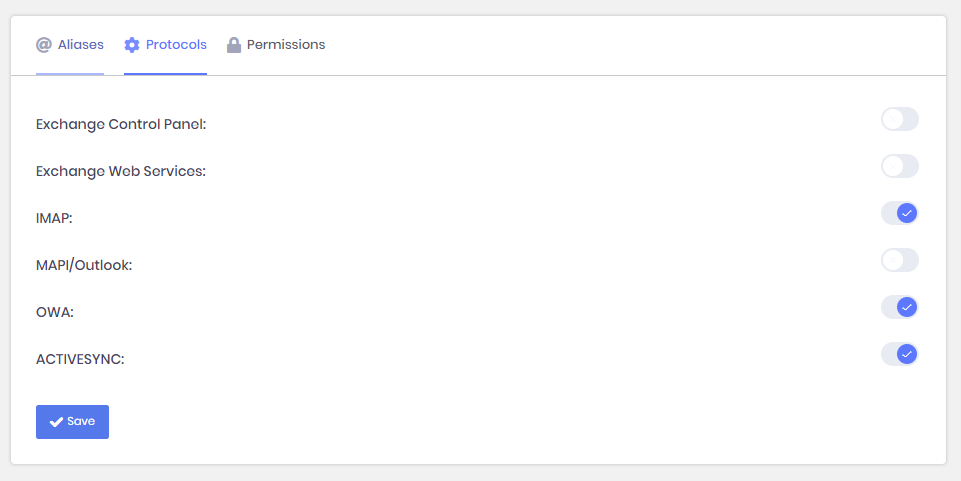Viewport: 961px width, 481px height.
Task: Click the gear icon beside Protocols
Action: click(132, 45)
